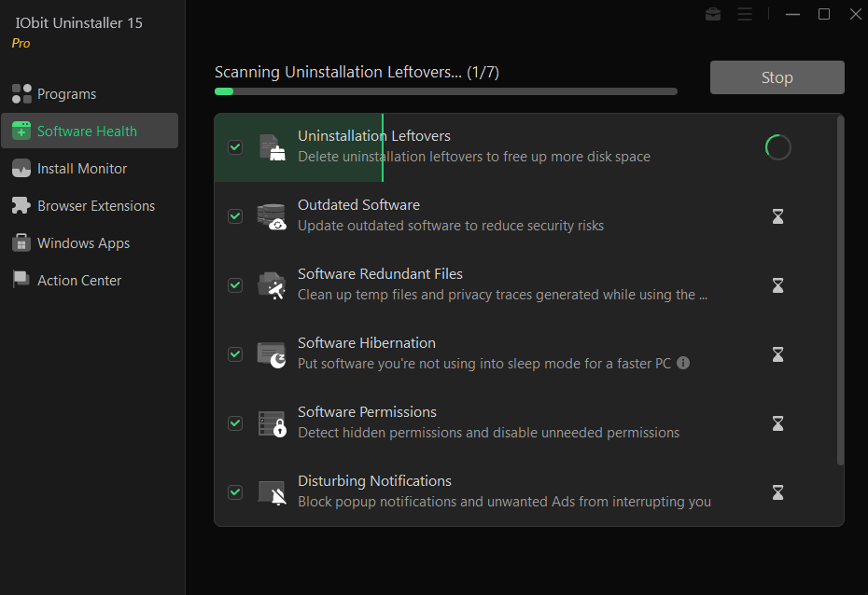Click the info icon beside Software Hibernation description
The width and height of the screenshot is (868, 595).
(x=683, y=363)
